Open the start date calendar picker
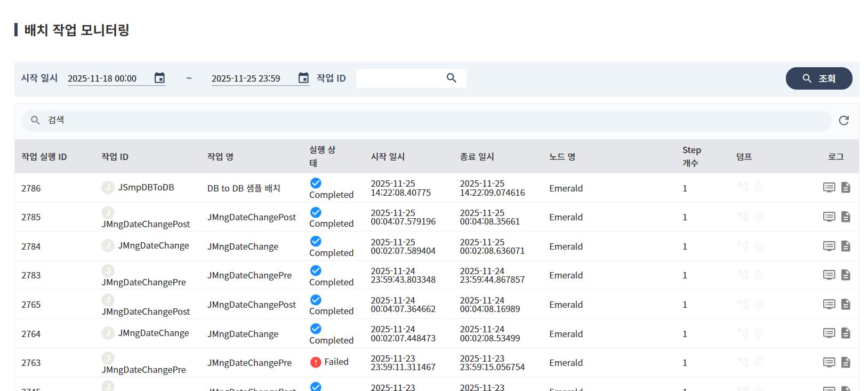 [x=159, y=78]
